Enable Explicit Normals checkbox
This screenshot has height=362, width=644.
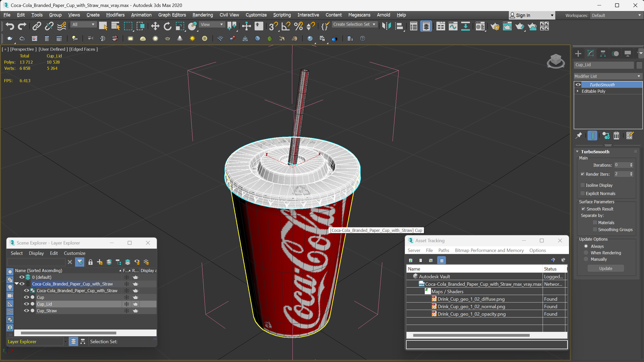click(x=582, y=193)
